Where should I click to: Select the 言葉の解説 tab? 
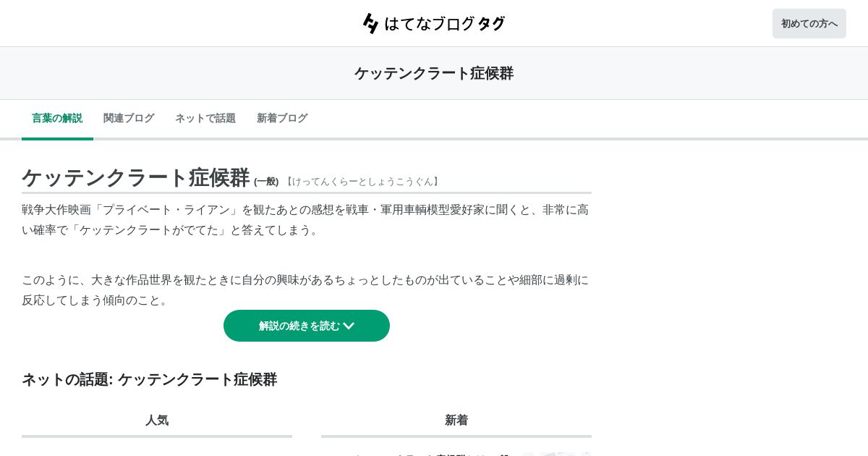click(x=57, y=118)
